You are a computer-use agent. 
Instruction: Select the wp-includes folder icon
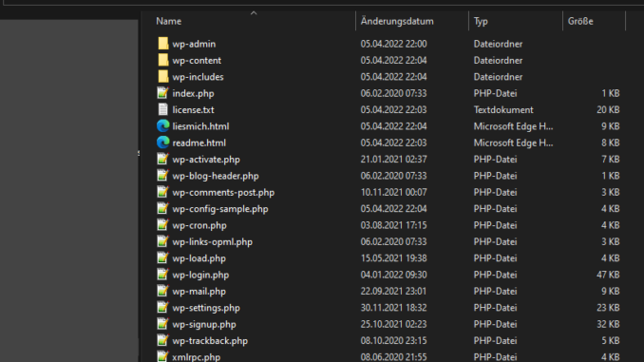pyautogui.click(x=163, y=76)
